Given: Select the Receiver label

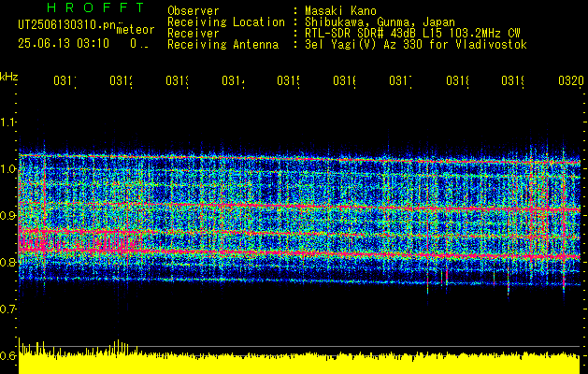Looking at the screenshot, I should (x=194, y=34).
